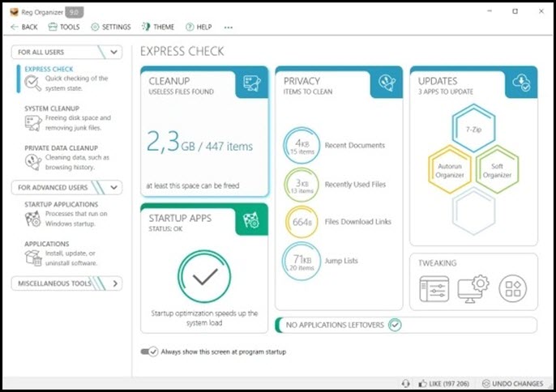Go back with the BACK arrow
This screenshot has width=556, height=392.
tap(24, 27)
